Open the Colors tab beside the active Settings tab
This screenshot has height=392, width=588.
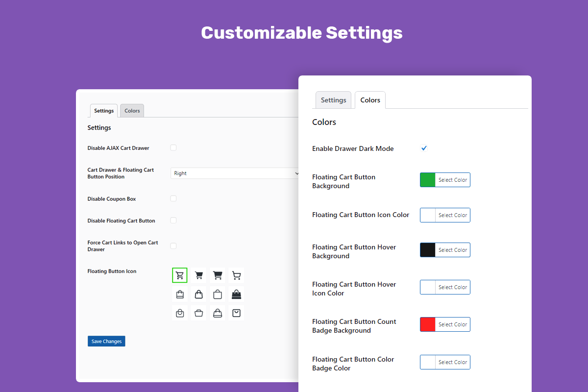click(x=132, y=111)
